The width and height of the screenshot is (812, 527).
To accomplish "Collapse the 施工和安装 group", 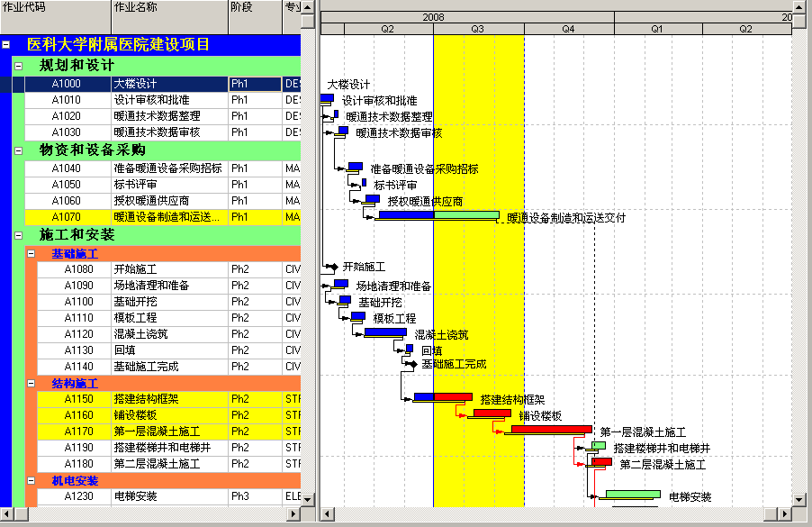I will [x=19, y=235].
